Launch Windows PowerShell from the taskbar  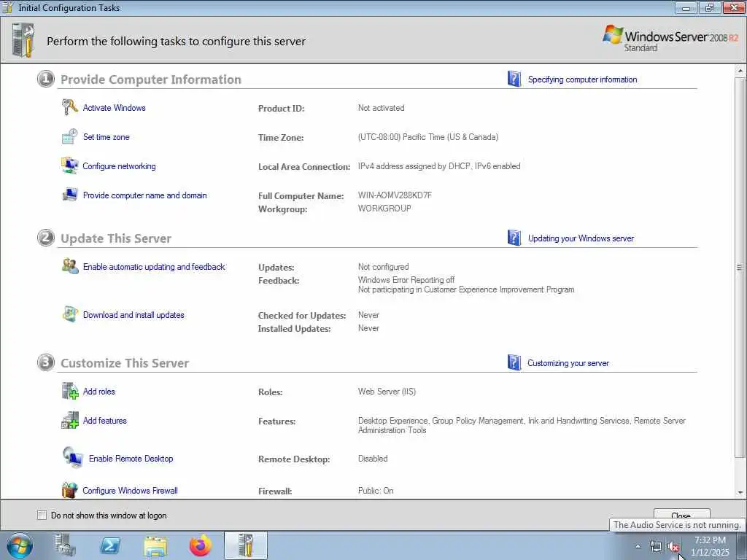[110, 545]
